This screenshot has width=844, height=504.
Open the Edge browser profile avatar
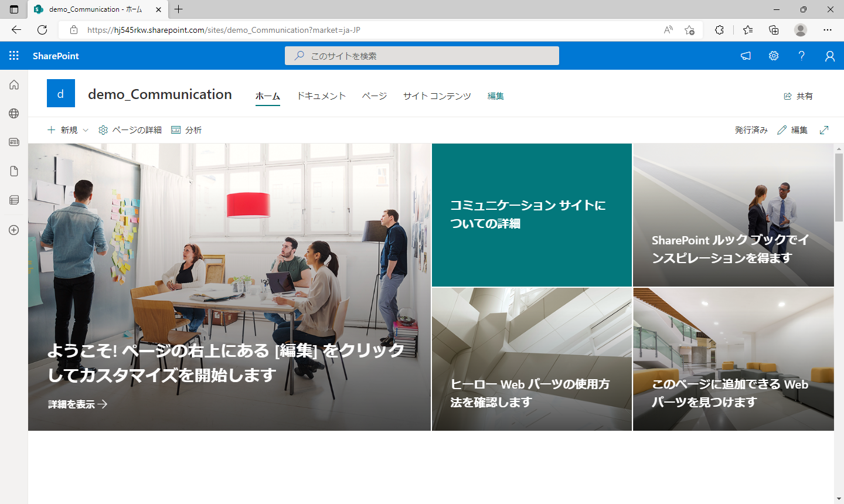pyautogui.click(x=801, y=30)
